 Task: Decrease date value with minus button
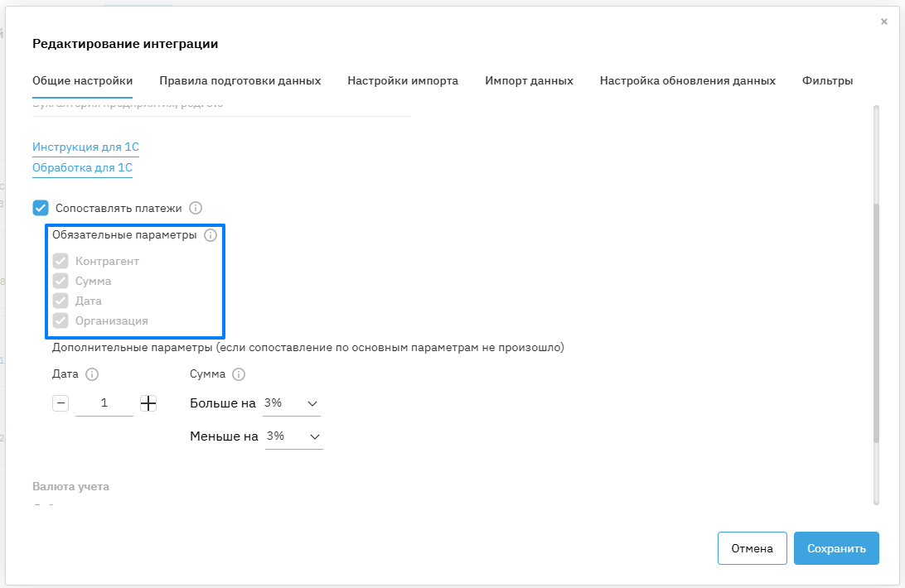60,403
